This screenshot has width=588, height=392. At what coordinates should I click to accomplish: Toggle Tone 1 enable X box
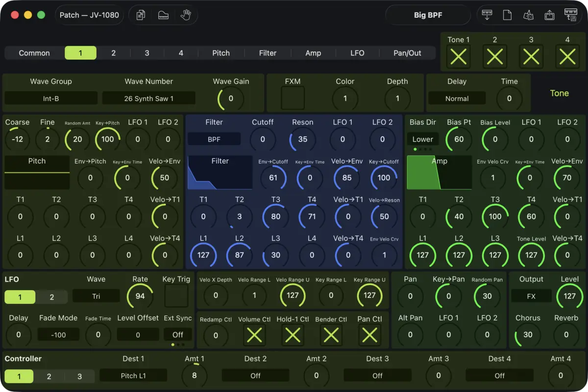pos(458,57)
